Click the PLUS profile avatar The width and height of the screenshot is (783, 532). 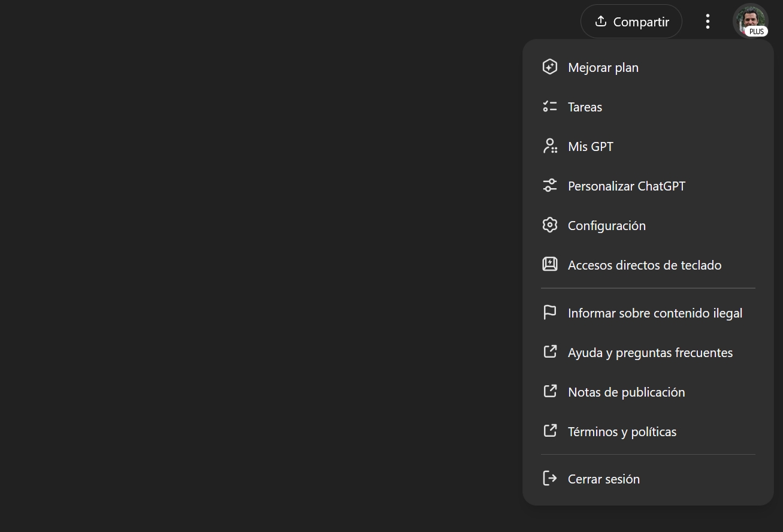(x=751, y=21)
